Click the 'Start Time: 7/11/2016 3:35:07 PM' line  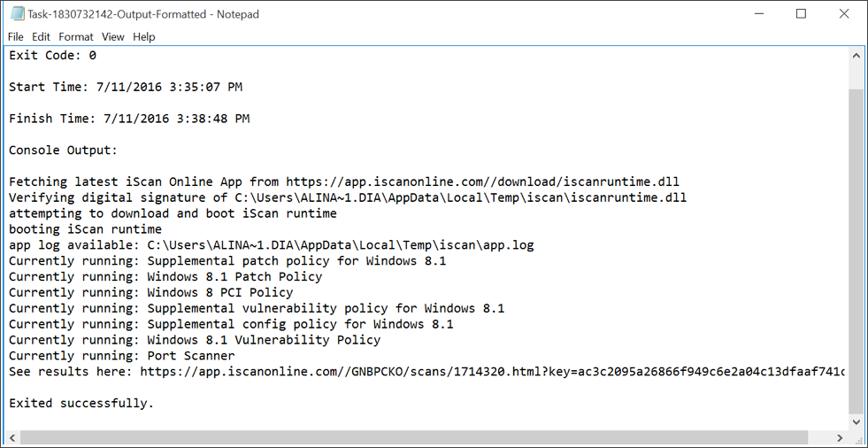point(126,87)
